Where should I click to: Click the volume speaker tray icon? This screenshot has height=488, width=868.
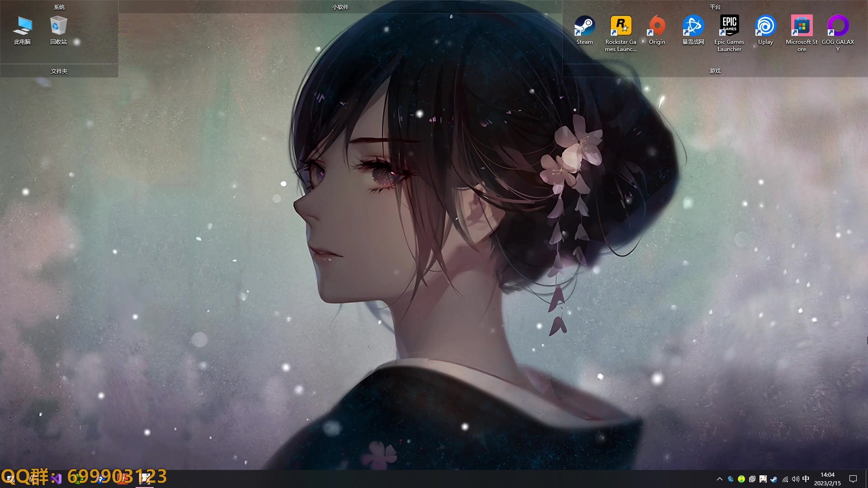795,479
